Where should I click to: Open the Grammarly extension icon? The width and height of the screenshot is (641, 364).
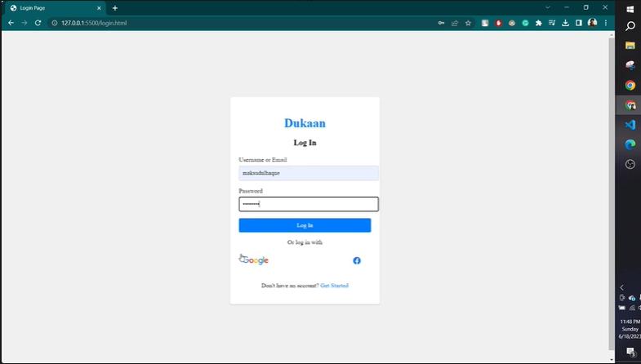coord(525,23)
